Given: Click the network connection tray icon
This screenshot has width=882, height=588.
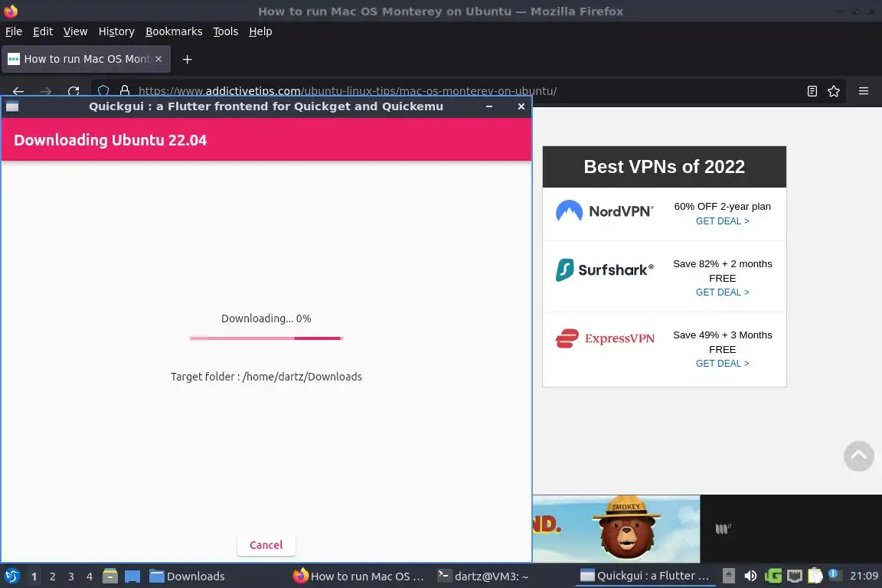Looking at the screenshot, I should 794,576.
